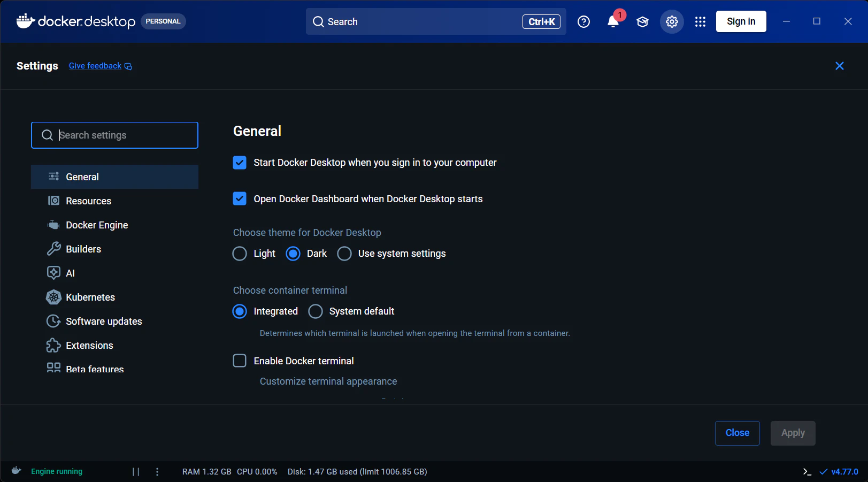Click the Kubernetes wheel icon

(x=53, y=297)
